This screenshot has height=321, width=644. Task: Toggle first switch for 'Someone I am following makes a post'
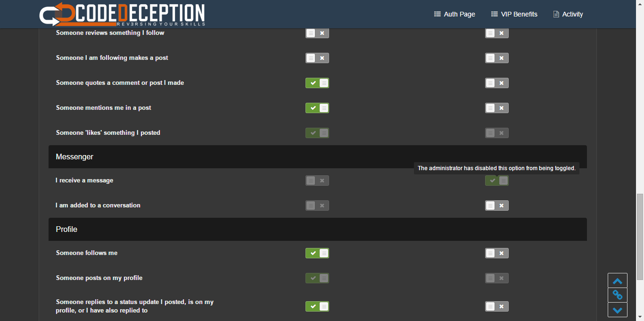point(317,58)
